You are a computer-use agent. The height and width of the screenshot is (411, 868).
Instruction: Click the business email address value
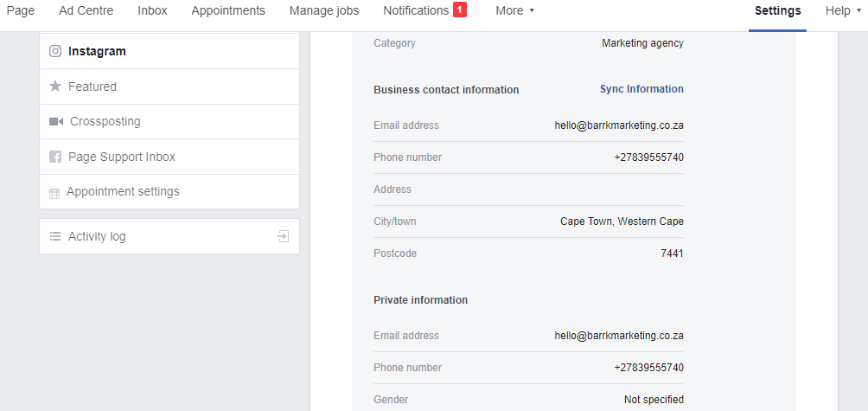tap(619, 125)
